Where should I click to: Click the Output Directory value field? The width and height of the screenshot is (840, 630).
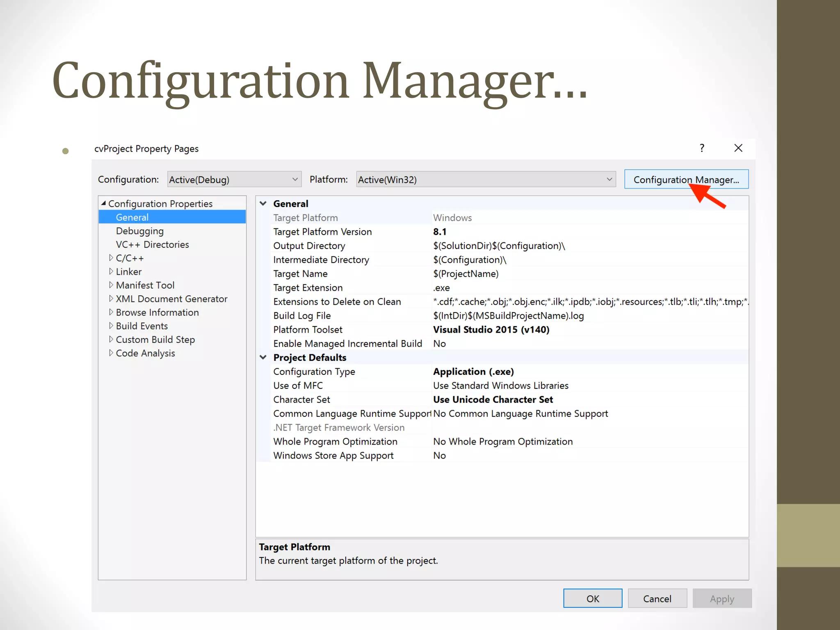499,246
